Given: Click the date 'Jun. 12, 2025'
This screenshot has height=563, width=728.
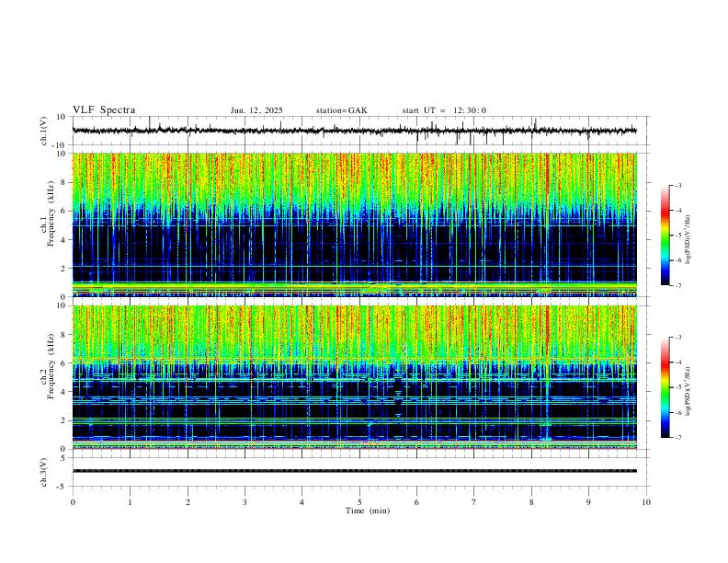Looking at the screenshot, I should tap(256, 110).
